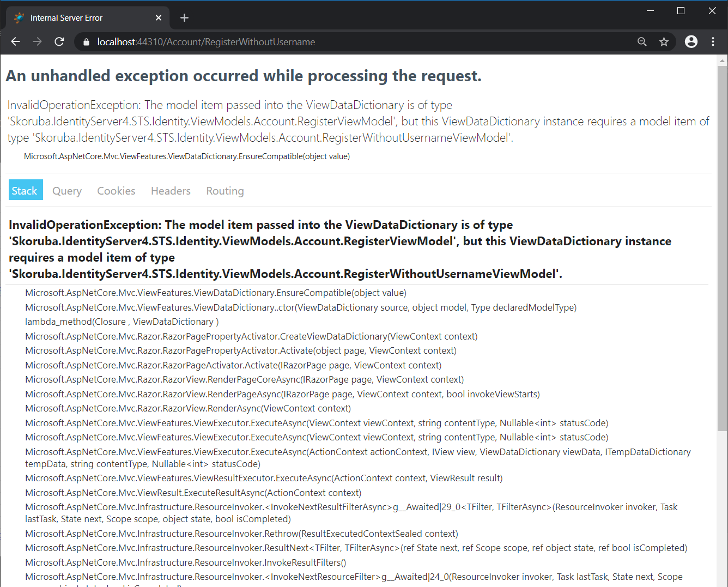Open a new browser tab

[x=184, y=17]
